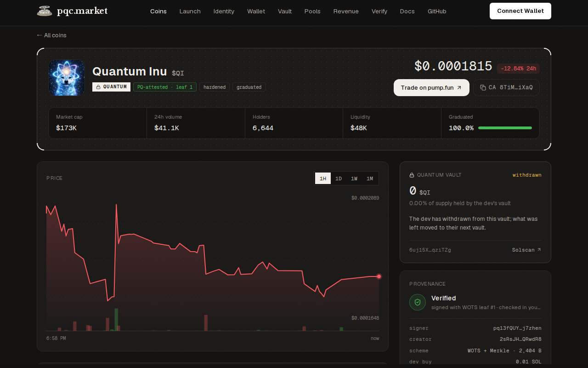Click the $41.1K 24h volume value
588x368 pixels.
pyautogui.click(x=167, y=128)
